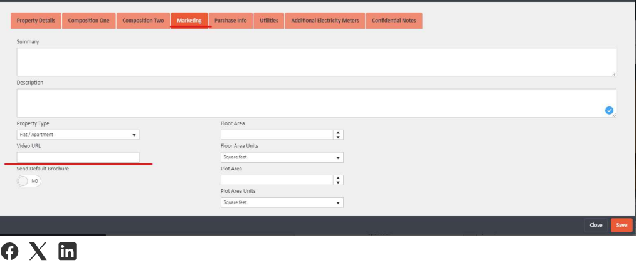Screen dimensions: 644x275
Task: Open the Plot Area Units dropdown
Action: click(x=282, y=202)
